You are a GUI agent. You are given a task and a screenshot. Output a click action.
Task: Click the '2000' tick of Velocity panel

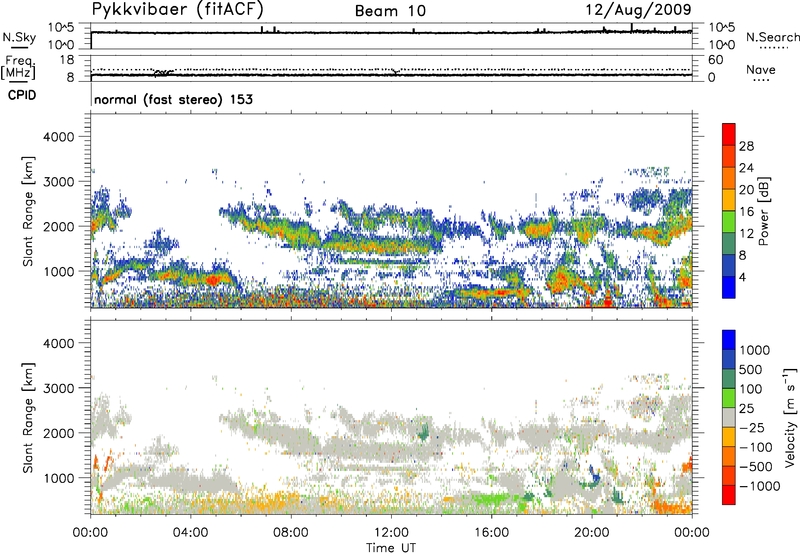[58, 433]
